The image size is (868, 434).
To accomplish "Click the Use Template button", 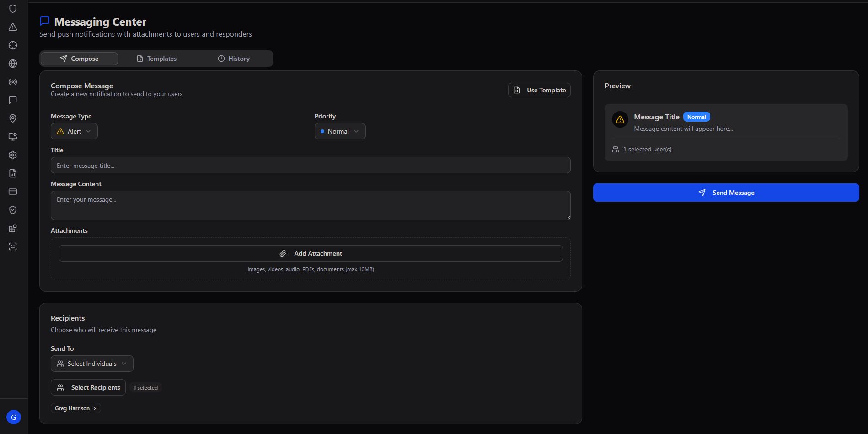I will [x=539, y=90].
